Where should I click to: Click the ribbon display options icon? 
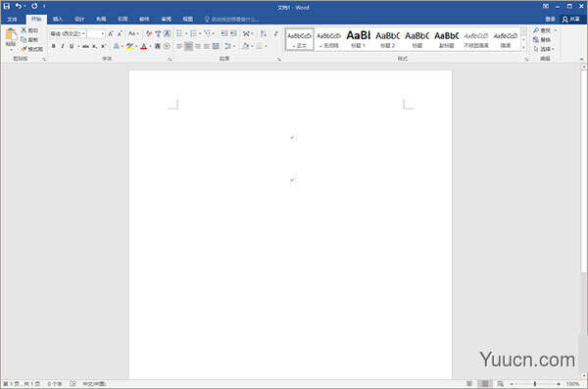pyautogui.click(x=546, y=7)
